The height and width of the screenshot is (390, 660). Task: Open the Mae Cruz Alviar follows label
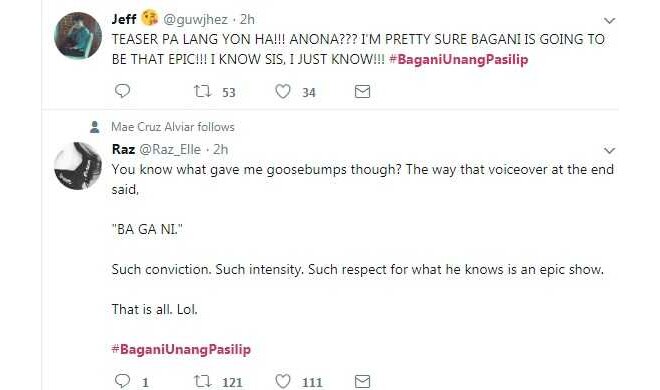[173, 127]
